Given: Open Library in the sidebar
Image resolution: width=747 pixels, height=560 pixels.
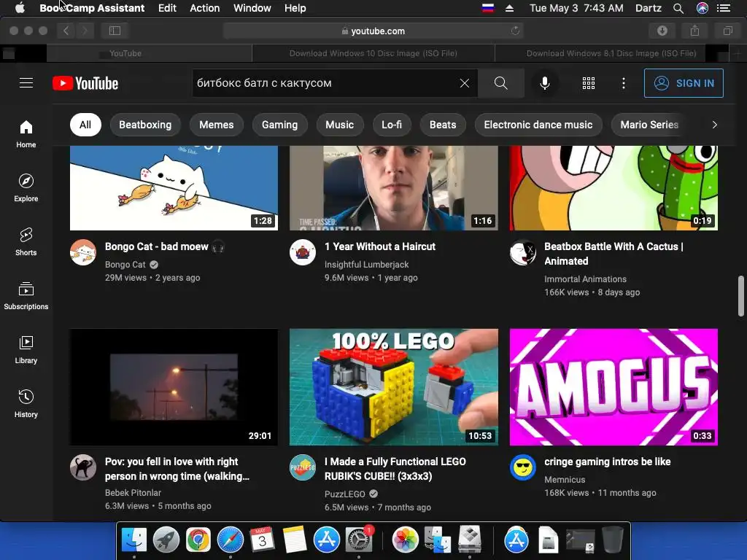Looking at the screenshot, I should 26,350.
